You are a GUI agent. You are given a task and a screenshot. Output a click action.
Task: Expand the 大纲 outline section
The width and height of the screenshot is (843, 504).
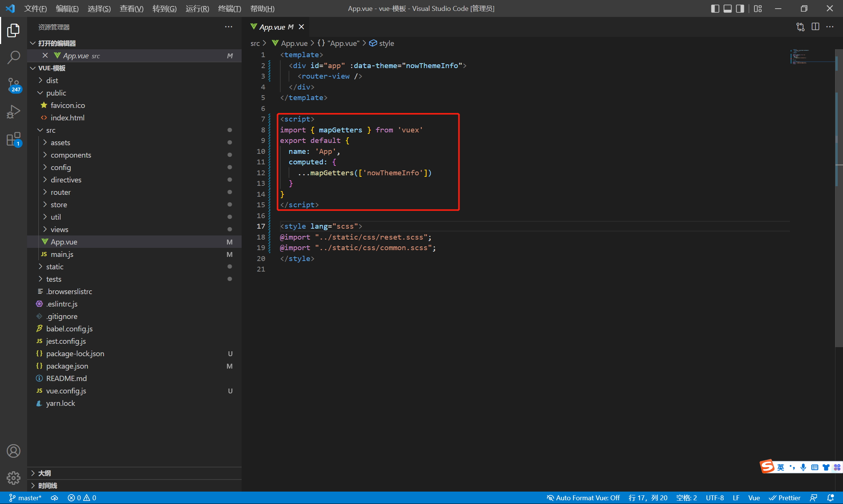coord(44,473)
